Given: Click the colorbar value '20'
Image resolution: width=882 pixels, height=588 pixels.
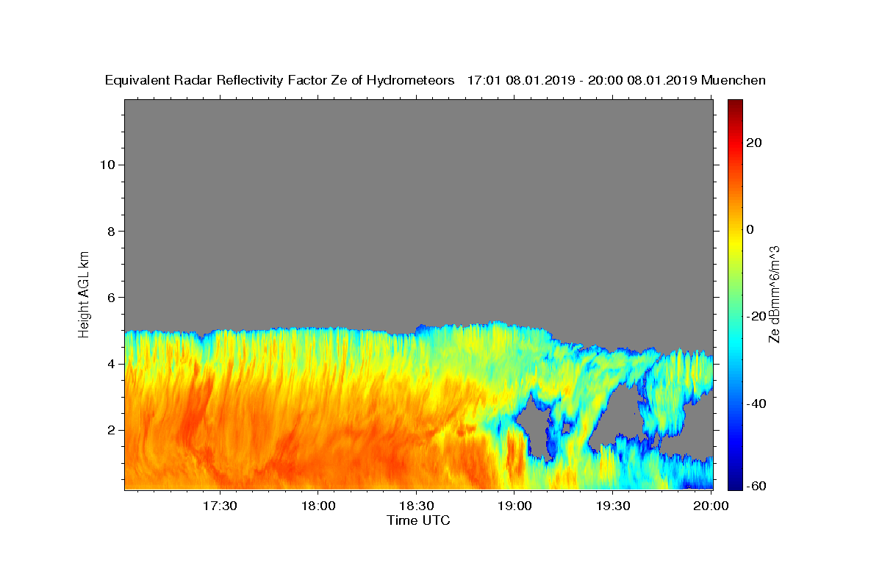Looking at the screenshot, I should click(x=753, y=143).
